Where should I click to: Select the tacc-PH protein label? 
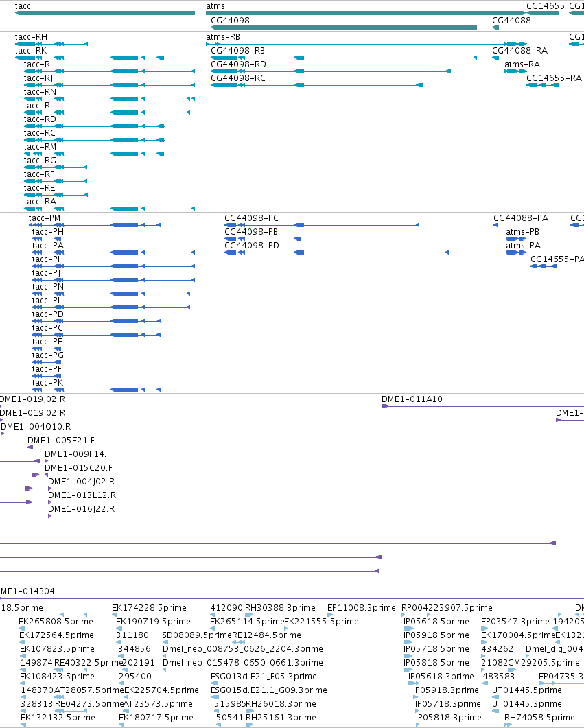coord(48,232)
